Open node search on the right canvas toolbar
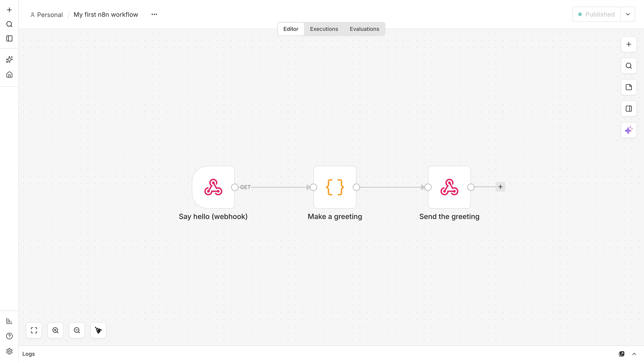The width and height of the screenshot is (644, 362). [629, 66]
